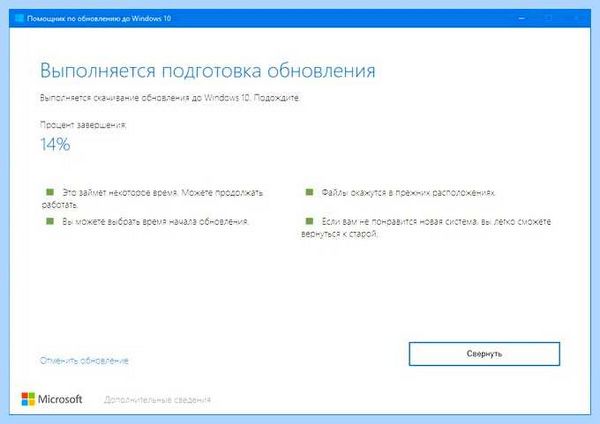
Task: Click text Это займет некоторое время
Action: (x=120, y=192)
